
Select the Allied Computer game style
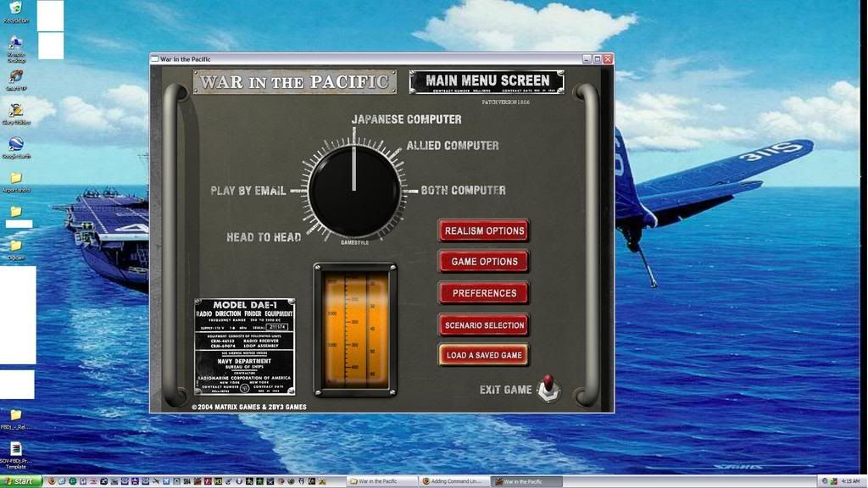453,146
